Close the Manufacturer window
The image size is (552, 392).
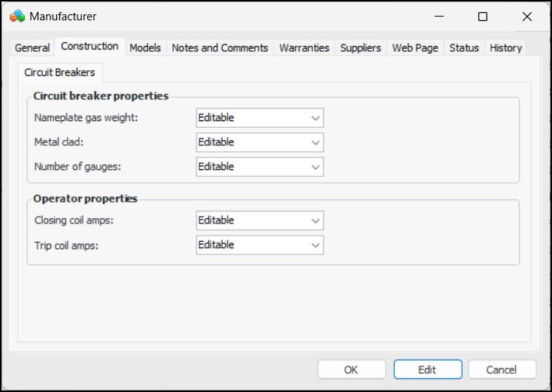point(526,17)
